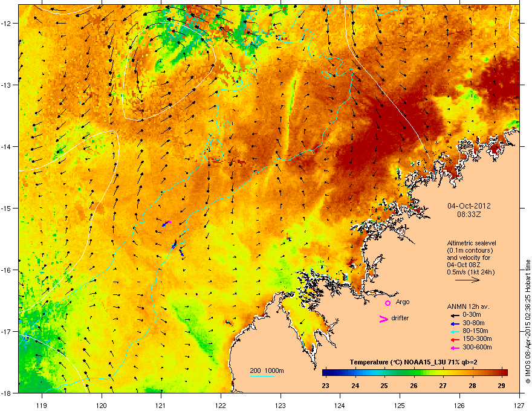Image resolution: width=532 pixels, height=411 pixels.
Task: Click the red 150-300m arrow in legend
Action: coord(455,340)
